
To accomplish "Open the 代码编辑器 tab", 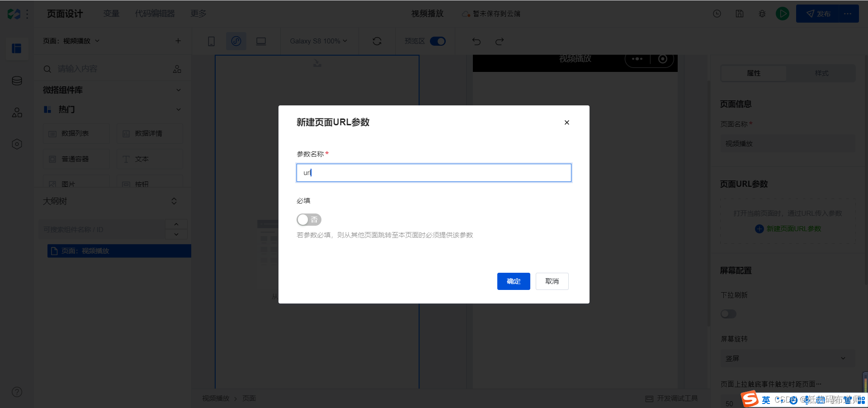I will pos(155,14).
